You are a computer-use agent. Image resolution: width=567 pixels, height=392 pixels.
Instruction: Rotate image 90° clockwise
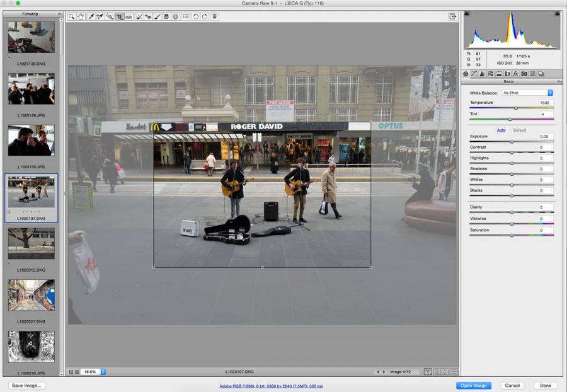(205, 16)
